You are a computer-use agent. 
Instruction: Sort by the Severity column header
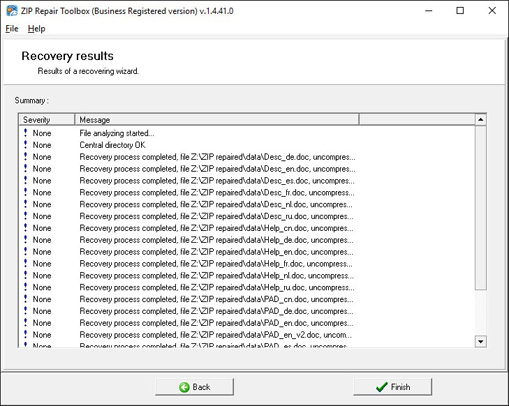pyautogui.click(x=47, y=120)
